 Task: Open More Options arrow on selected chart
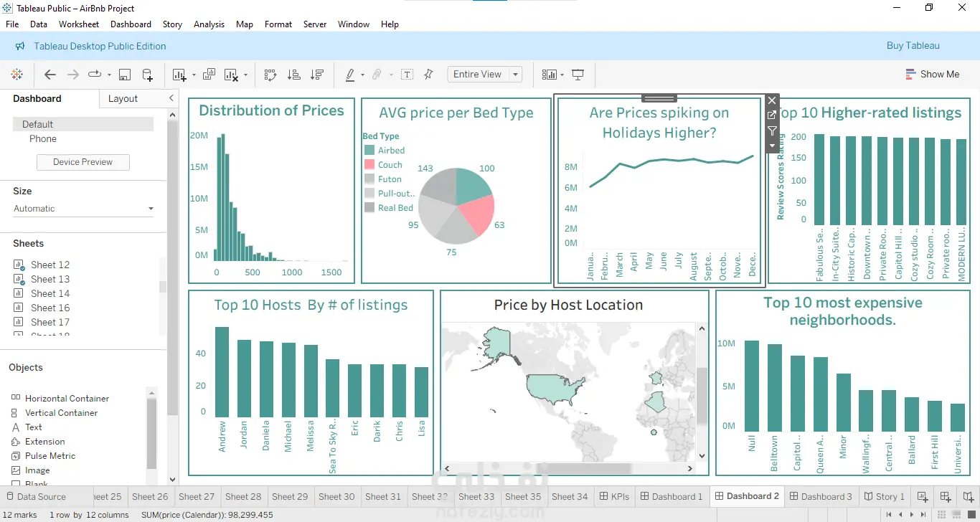[x=772, y=146]
